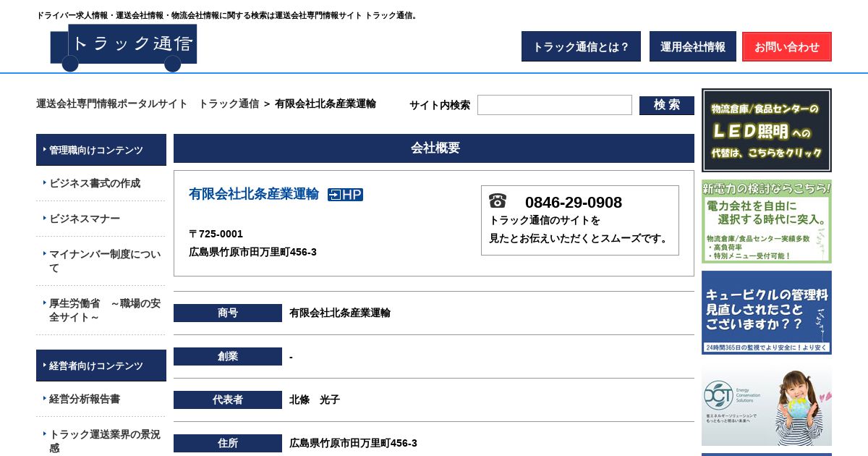Click the 創業 label

point(228,356)
